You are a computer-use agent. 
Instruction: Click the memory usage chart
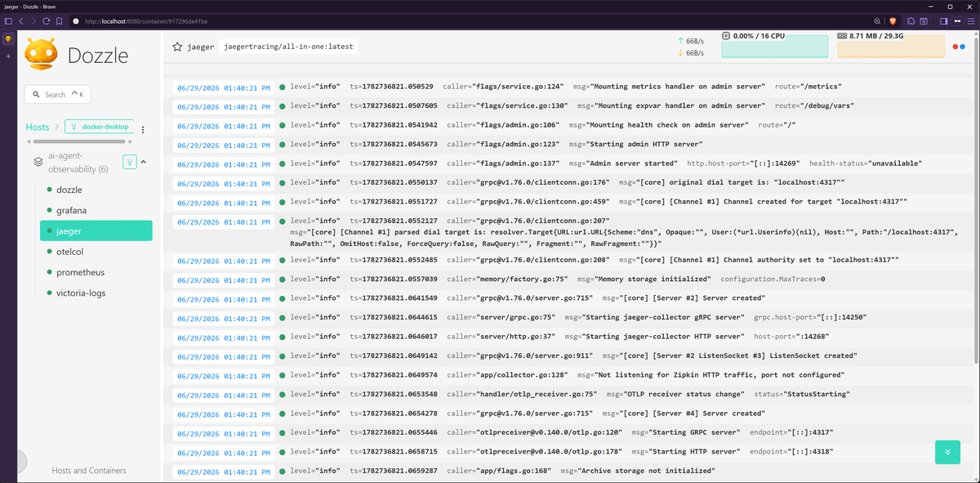click(x=889, y=47)
